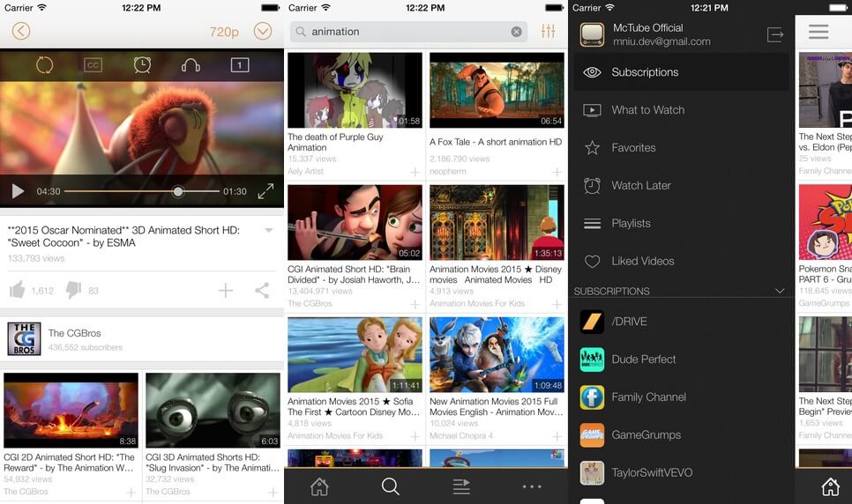Open "A Fox Tale" video thumbnail
Viewport: 852px width, 504px height.
point(497,90)
